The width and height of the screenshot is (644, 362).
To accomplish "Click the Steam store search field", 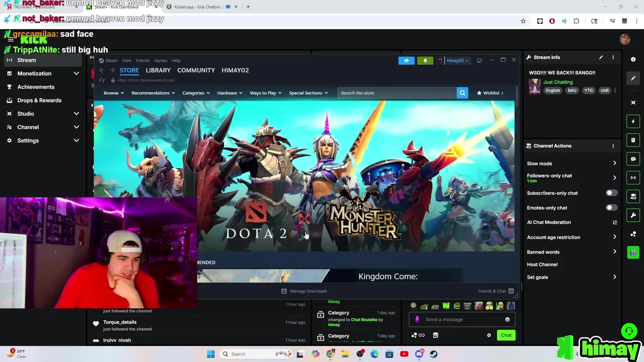I will (x=397, y=93).
